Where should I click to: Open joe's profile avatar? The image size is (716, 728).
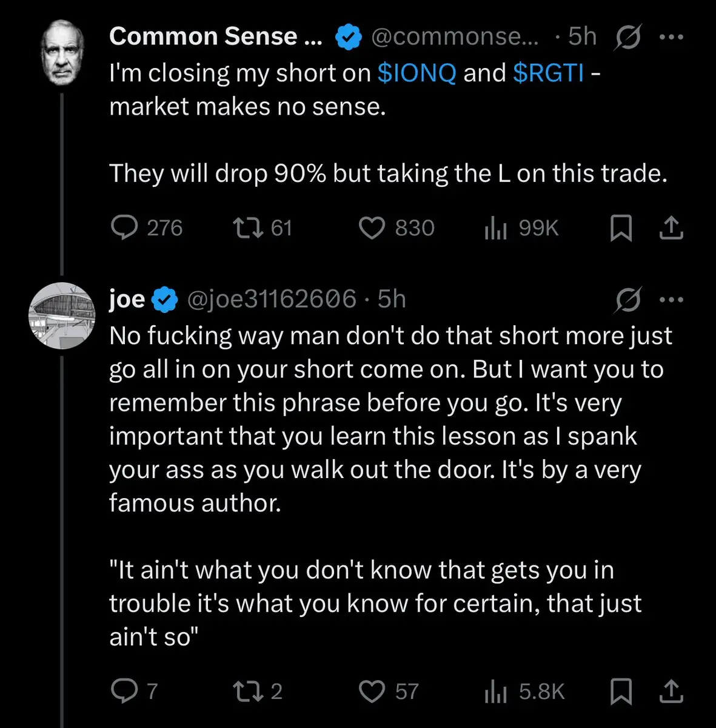point(62,315)
